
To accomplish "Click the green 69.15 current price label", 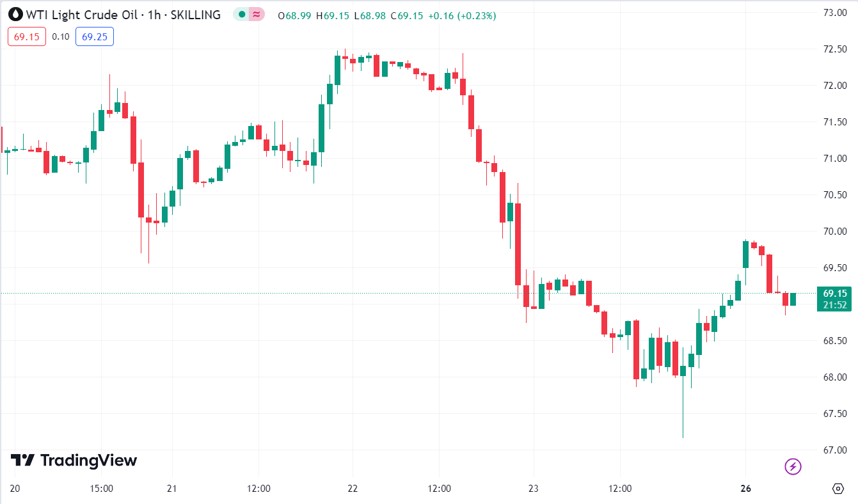I will [x=836, y=293].
